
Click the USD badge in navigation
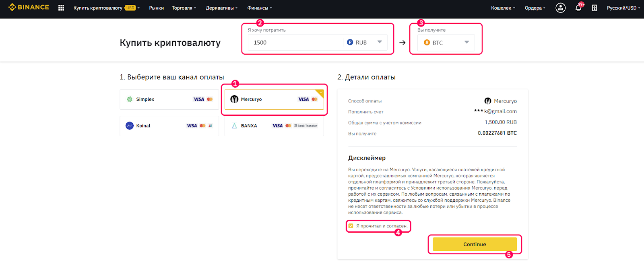click(130, 8)
